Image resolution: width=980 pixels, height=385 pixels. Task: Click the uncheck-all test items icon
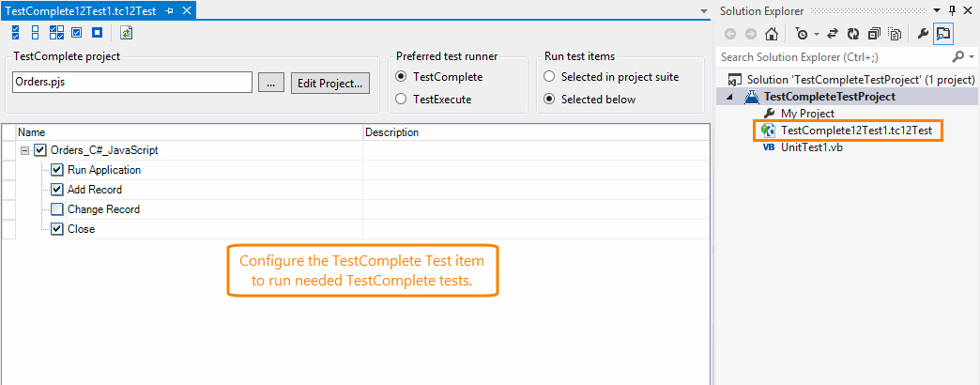pos(38,33)
